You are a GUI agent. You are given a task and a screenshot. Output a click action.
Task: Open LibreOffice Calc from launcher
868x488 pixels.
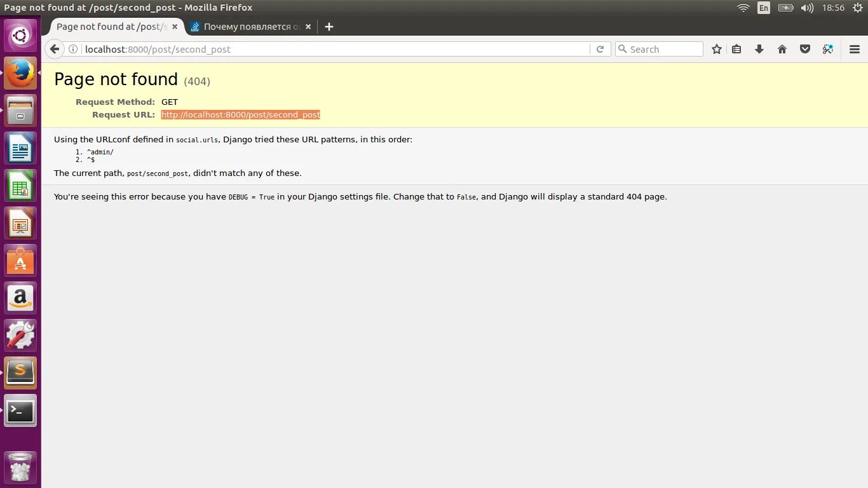pos(20,186)
